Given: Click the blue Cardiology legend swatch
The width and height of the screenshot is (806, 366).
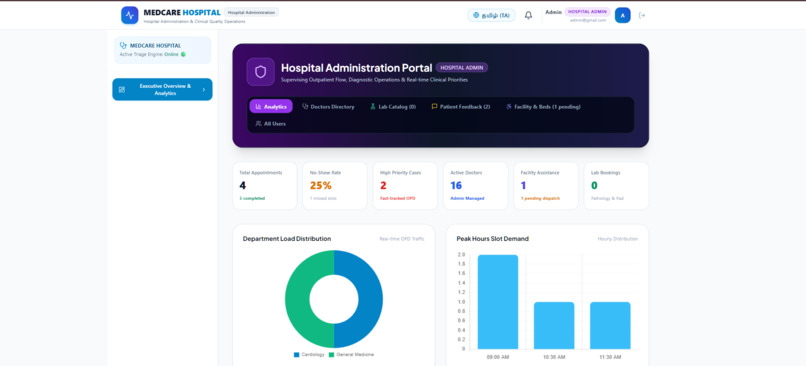Looking at the screenshot, I should click(x=297, y=355).
